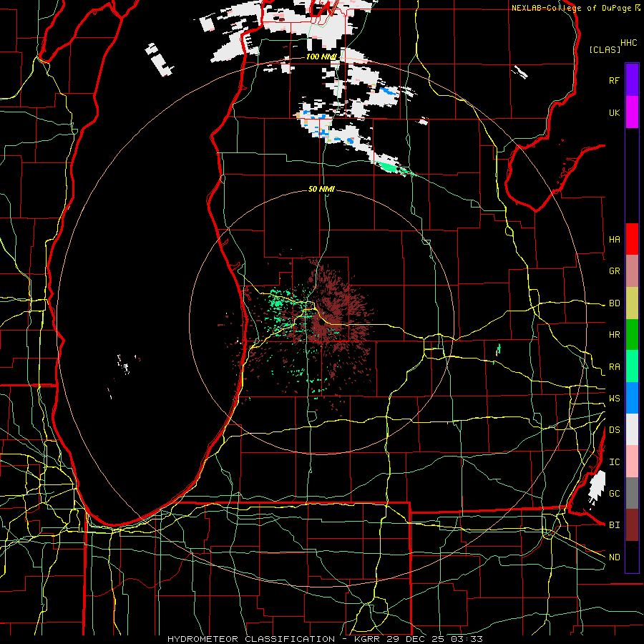
Task: Select the BD yellow-olive legend swatch
Action: pos(632,303)
